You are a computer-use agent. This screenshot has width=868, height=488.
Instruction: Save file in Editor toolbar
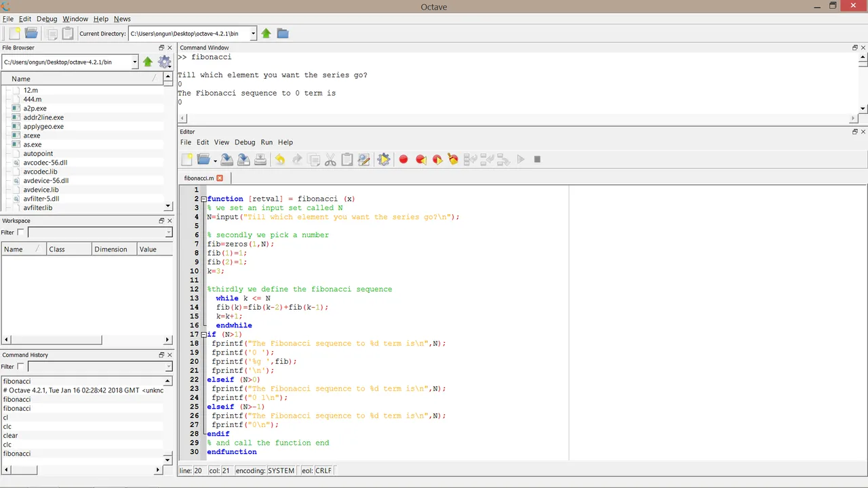click(x=227, y=159)
